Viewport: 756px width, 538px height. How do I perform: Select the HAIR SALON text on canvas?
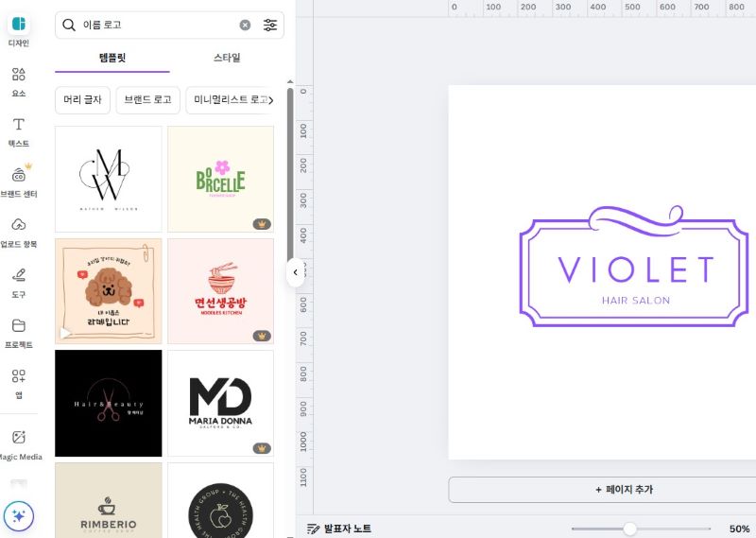(635, 300)
